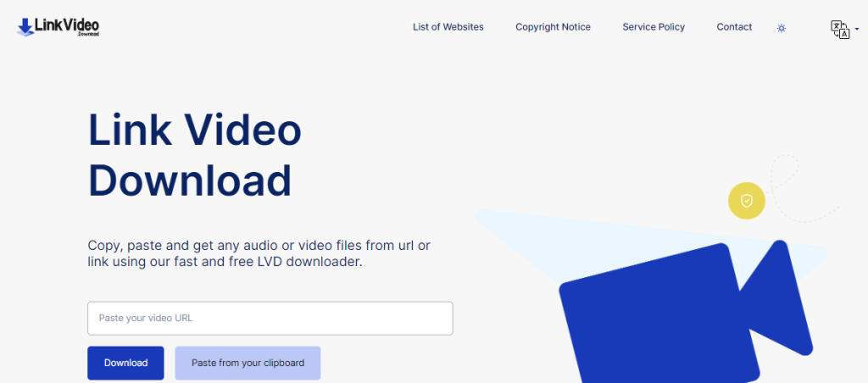Expand the language dropdown arrow
This screenshot has height=383, width=868.
pyautogui.click(x=857, y=28)
